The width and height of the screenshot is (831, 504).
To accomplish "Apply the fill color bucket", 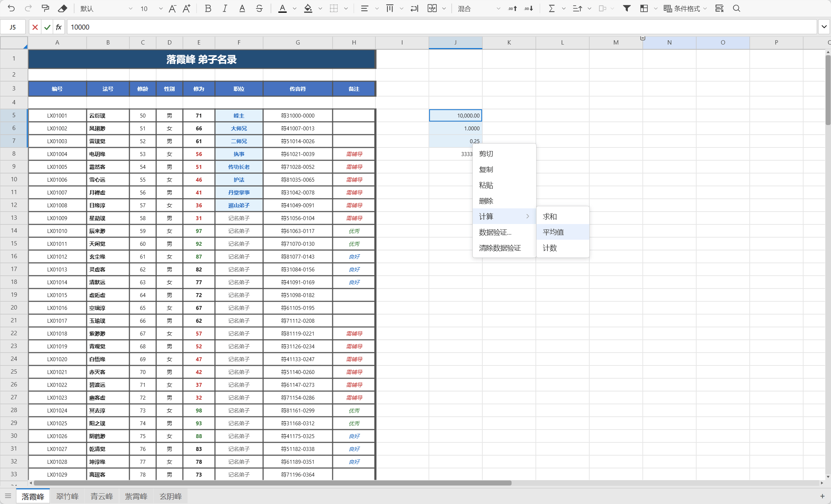I will point(308,9).
